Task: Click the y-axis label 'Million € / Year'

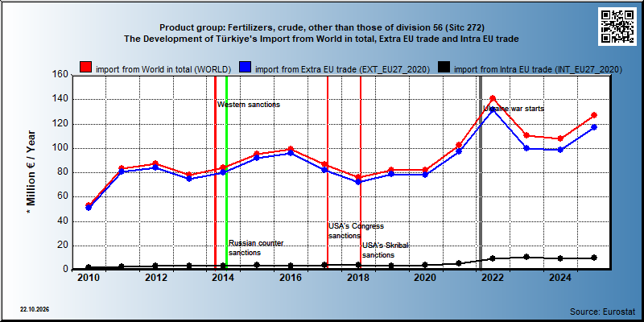Action: point(31,172)
